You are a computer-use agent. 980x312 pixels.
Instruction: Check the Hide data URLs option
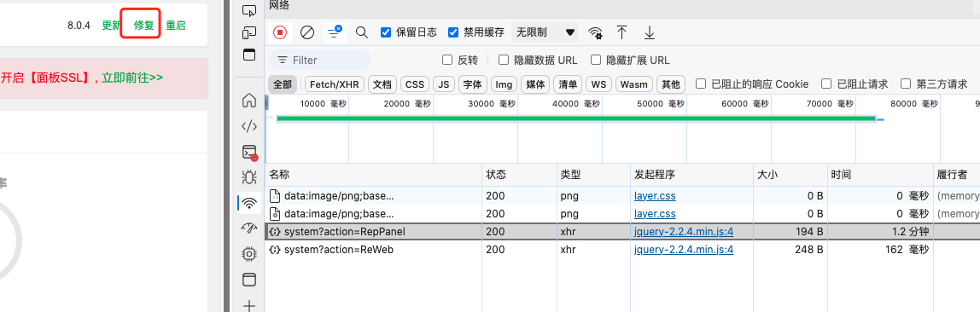(503, 60)
